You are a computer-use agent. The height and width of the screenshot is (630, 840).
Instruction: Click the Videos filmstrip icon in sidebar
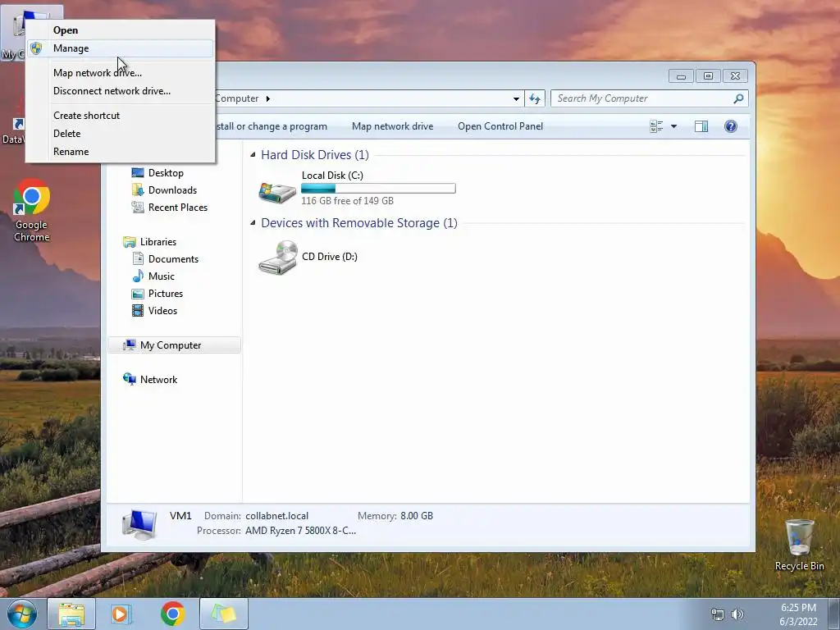pyautogui.click(x=138, y=311)
